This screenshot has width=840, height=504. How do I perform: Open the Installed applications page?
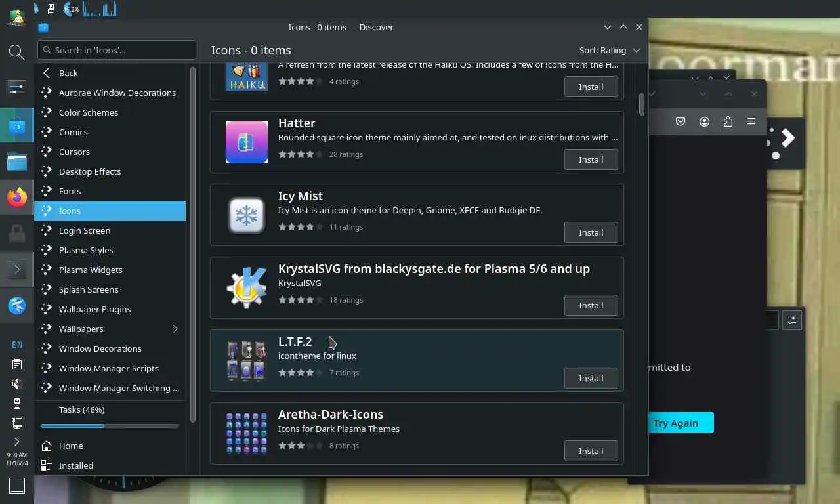pyautogui.click(x=110, y=465)
